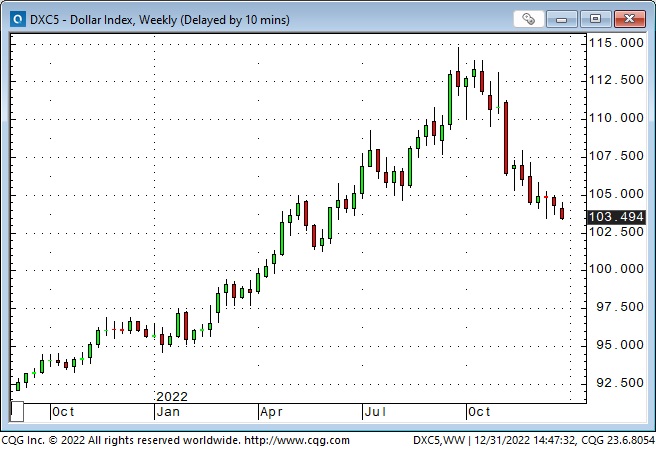Click the 102.500 price axis label
656x465 pixels.
pyautogui.click(x=616, y=232)
